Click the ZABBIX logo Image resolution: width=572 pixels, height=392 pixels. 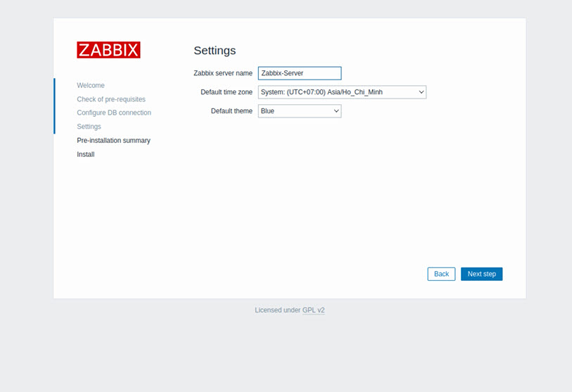[x=108, y=50]
